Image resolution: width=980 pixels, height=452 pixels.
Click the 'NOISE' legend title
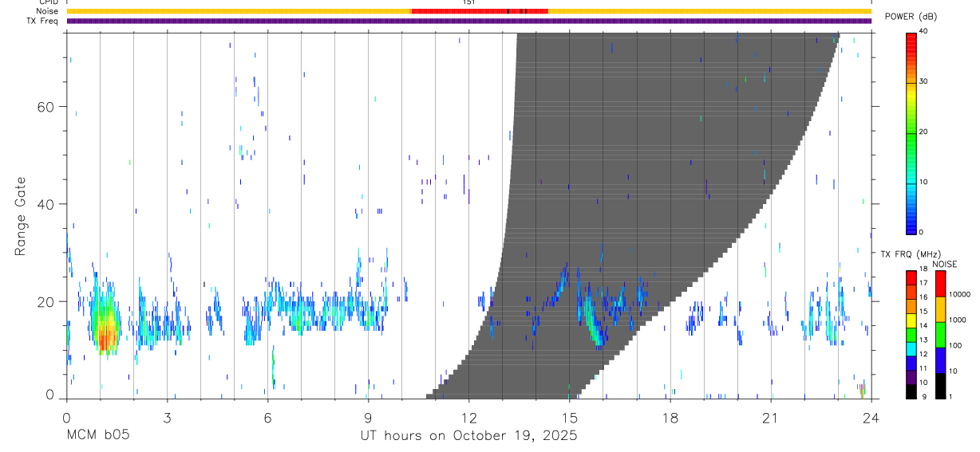pyautogui.click(x=943, y=264)
